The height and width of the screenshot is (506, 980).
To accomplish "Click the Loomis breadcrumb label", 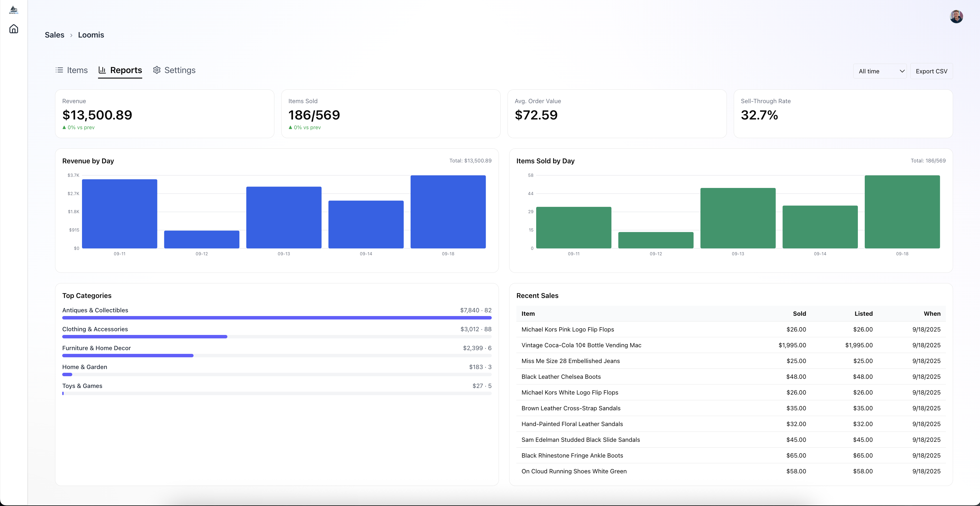I will pos(91,35).
